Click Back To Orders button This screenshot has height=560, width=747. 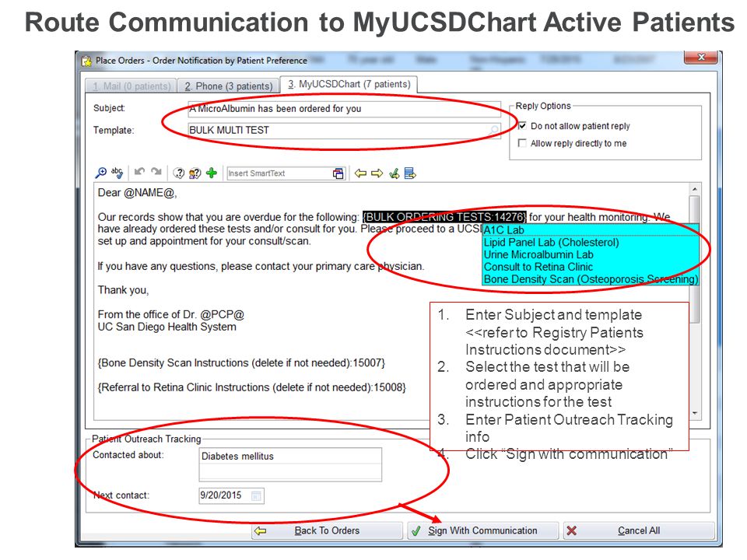click(x=327, y=530)
